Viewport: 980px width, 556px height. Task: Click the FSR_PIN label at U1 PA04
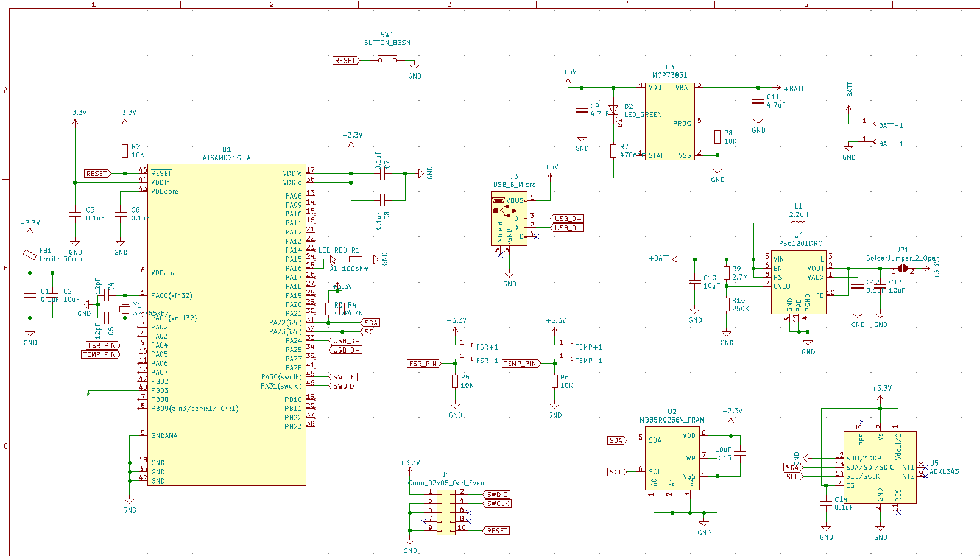[102, 345]
